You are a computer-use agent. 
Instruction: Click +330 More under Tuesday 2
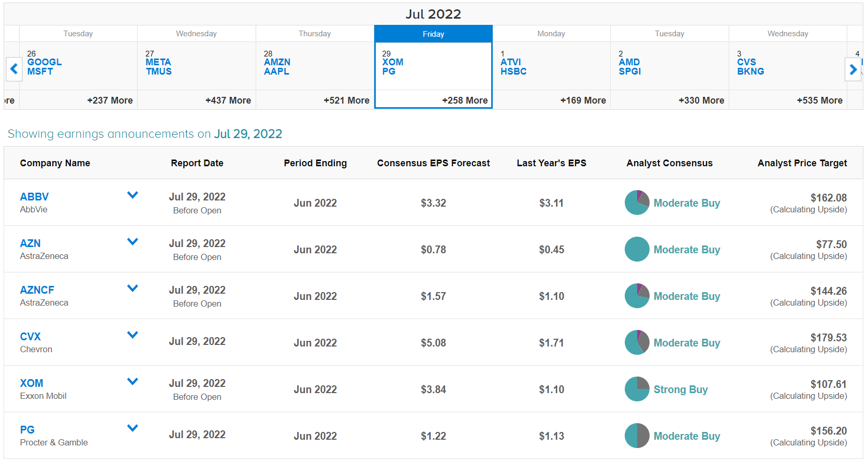[x=701, y=100]
